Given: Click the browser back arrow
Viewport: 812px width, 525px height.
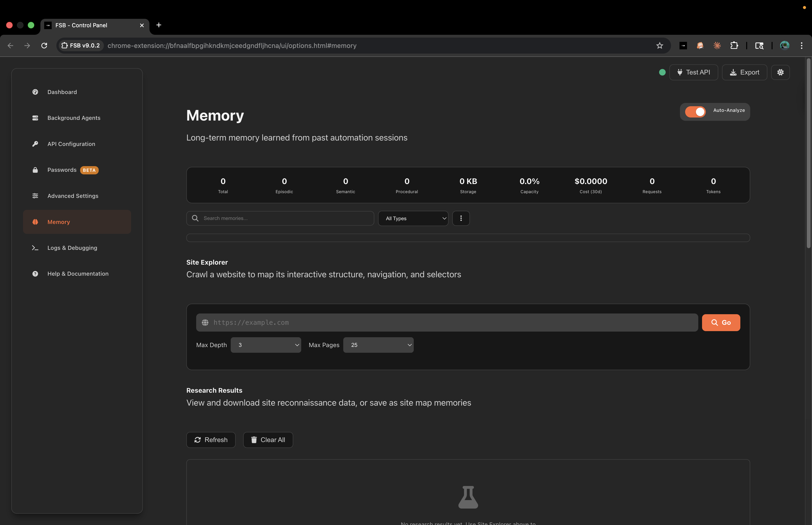Looking at the screenshot, I should (x=11, y=46).
